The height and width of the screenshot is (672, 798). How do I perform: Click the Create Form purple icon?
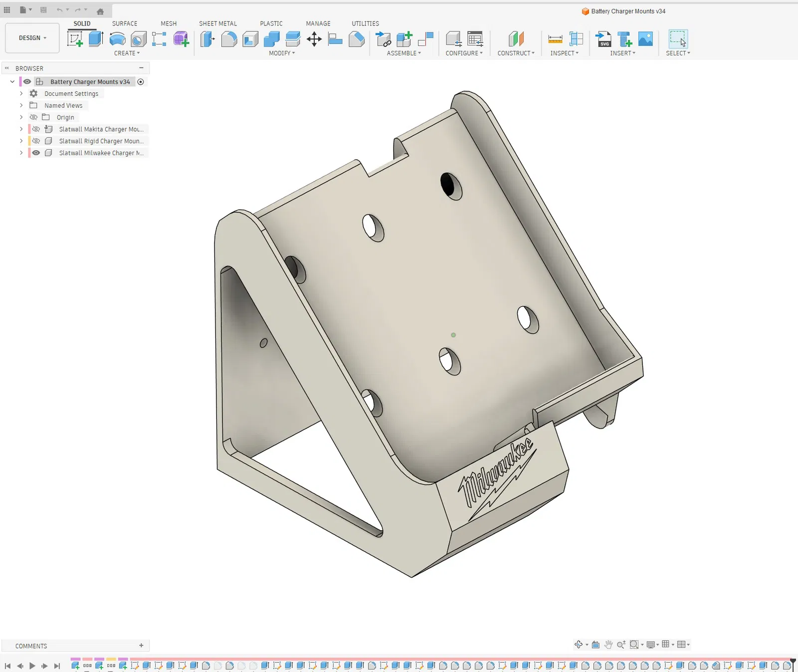pyautogui.click(x=181, y=39)
